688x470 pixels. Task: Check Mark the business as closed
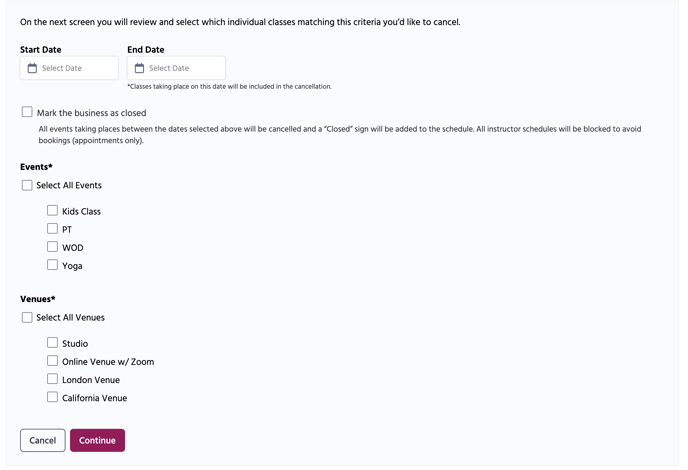pos(27,112)
